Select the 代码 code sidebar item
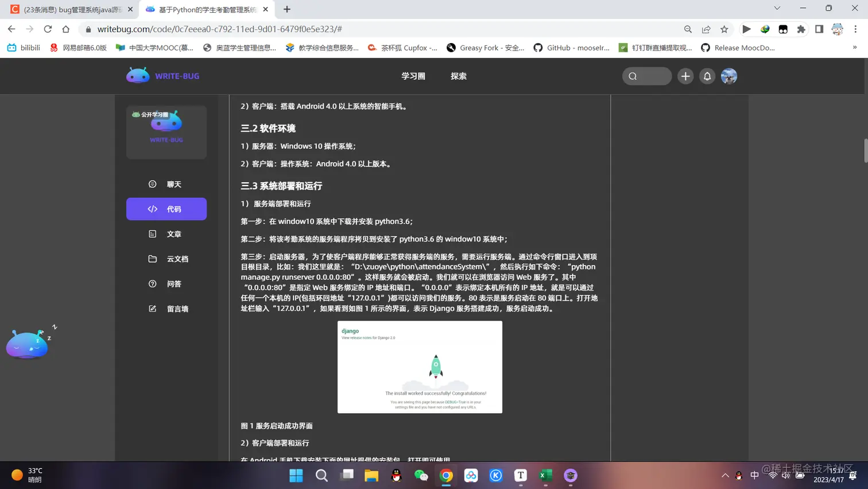This screenshot has width=868, height=489. click(x=166, y=209)
